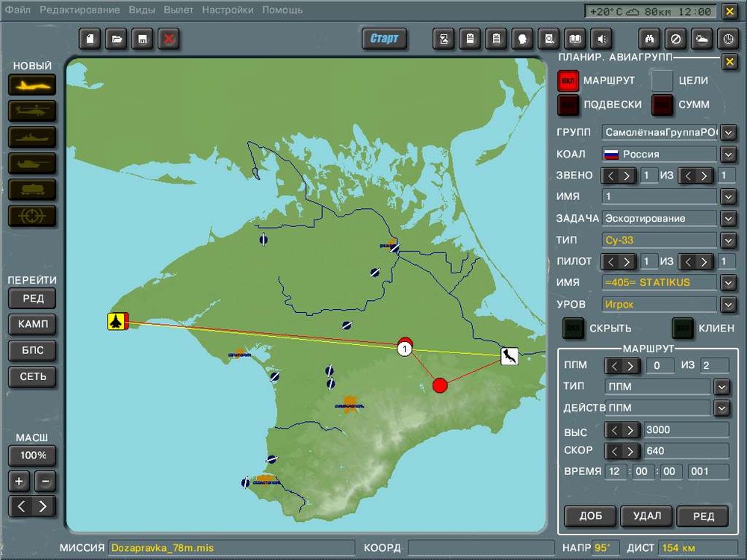The image size is (747, 560).
Task: Toggle the ПОДВЕСКИ (payload) switch
Action: tap(568, 105)
